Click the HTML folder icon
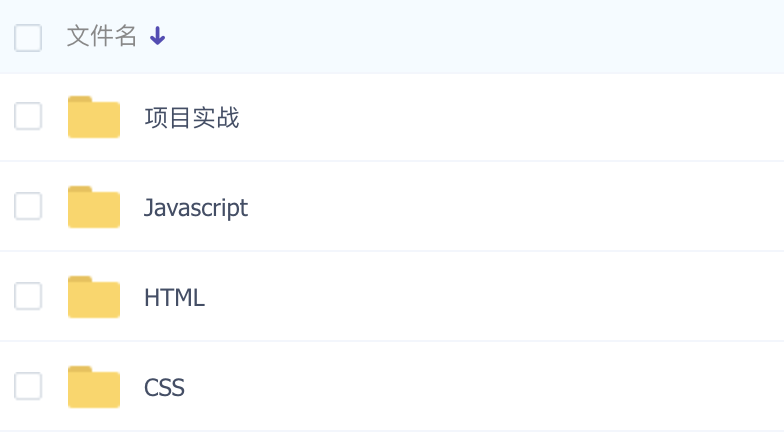The height and width of the screenshot is (442, 784). point(94,297)
